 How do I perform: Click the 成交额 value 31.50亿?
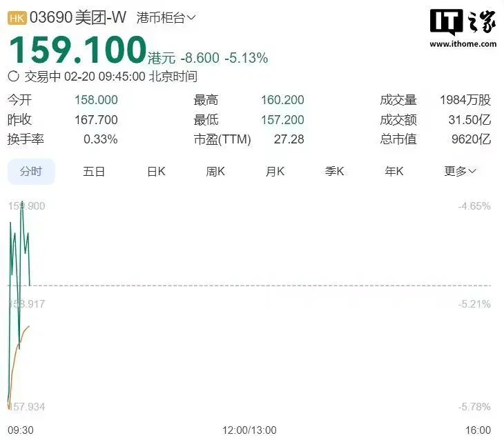469,120
